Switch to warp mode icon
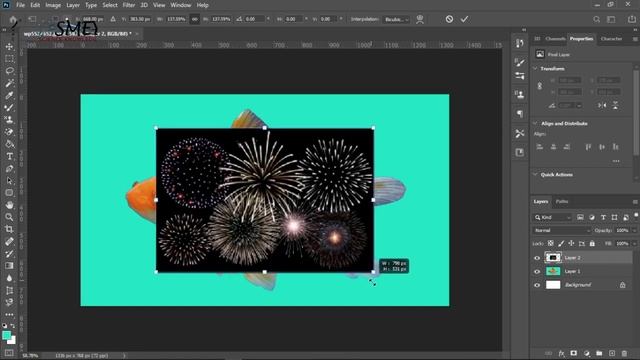 [x=420, y=19]
